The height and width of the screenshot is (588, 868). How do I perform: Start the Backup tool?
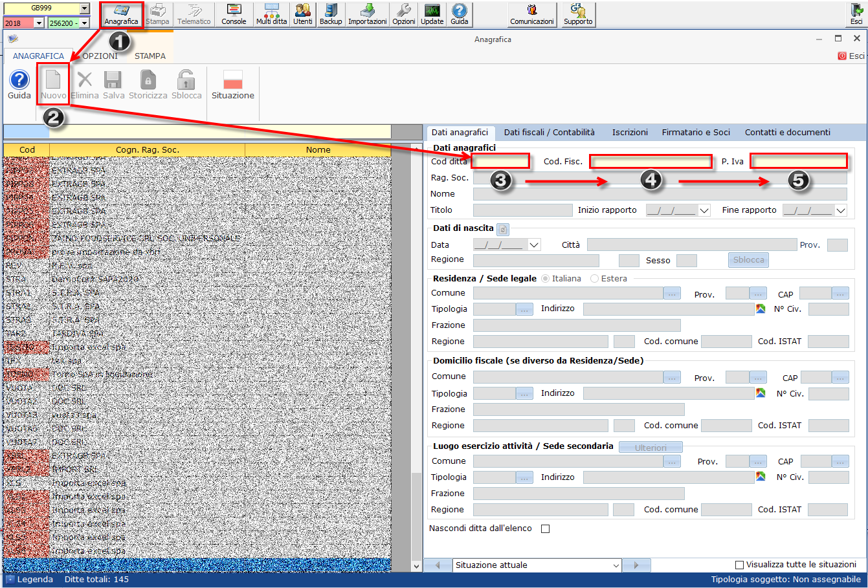[331, 14]
